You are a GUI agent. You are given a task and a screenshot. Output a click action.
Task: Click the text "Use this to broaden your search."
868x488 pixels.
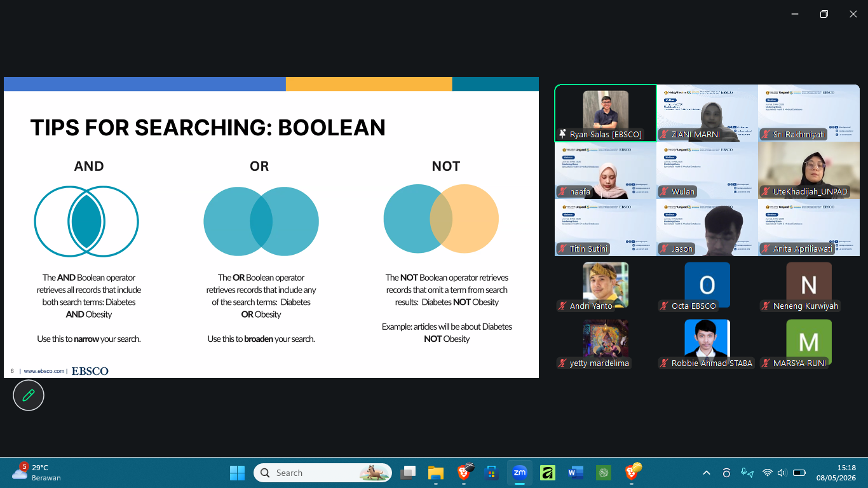[x=261, y=339]
